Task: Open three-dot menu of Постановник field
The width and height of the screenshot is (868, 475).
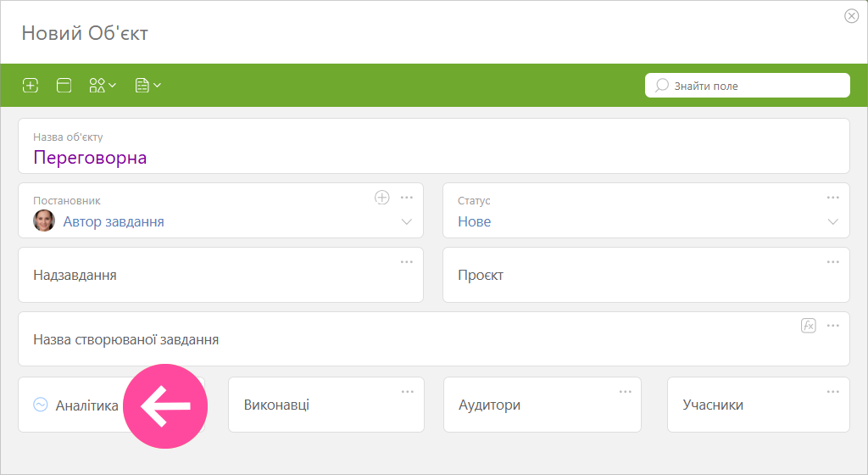Action: [407, 198]
